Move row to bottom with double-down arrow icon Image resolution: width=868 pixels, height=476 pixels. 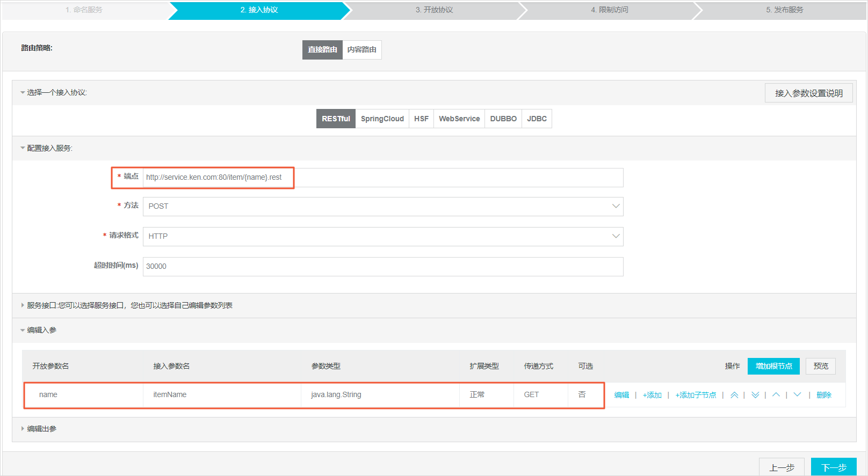point(755,395)
